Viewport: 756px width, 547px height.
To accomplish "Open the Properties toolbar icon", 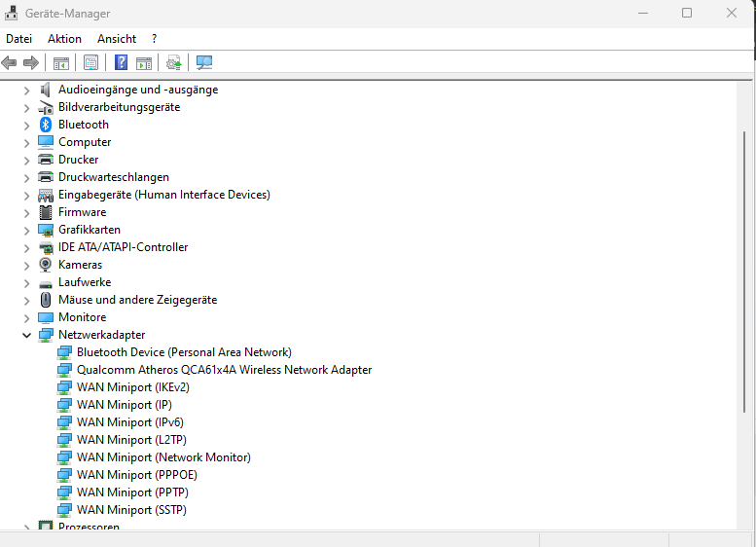I will coord(90,62).
